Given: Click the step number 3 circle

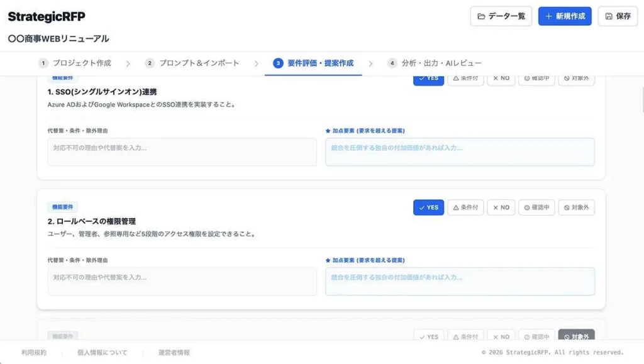Looking at the screenshot, I should (278, 63).
